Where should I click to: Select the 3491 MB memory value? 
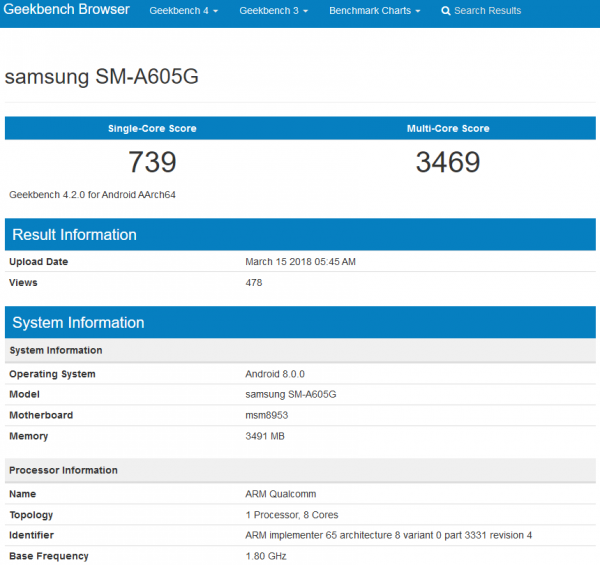pyautogui.click(x=265, y=436)
